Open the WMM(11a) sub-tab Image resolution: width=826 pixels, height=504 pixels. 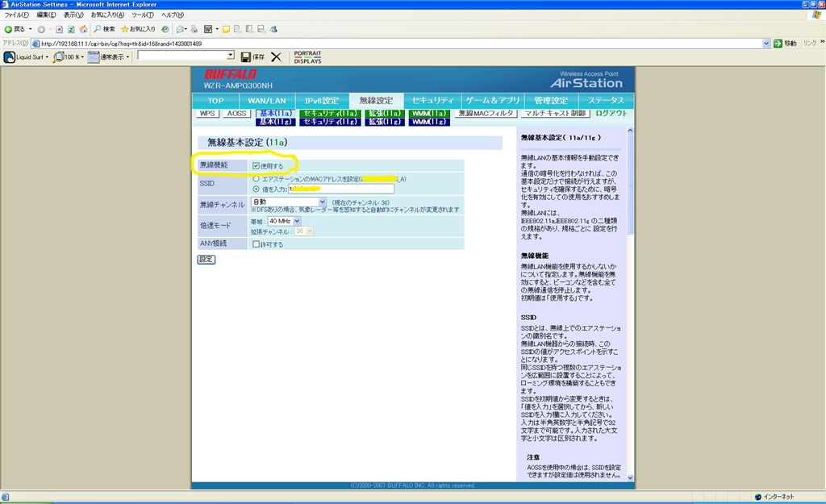429,113
